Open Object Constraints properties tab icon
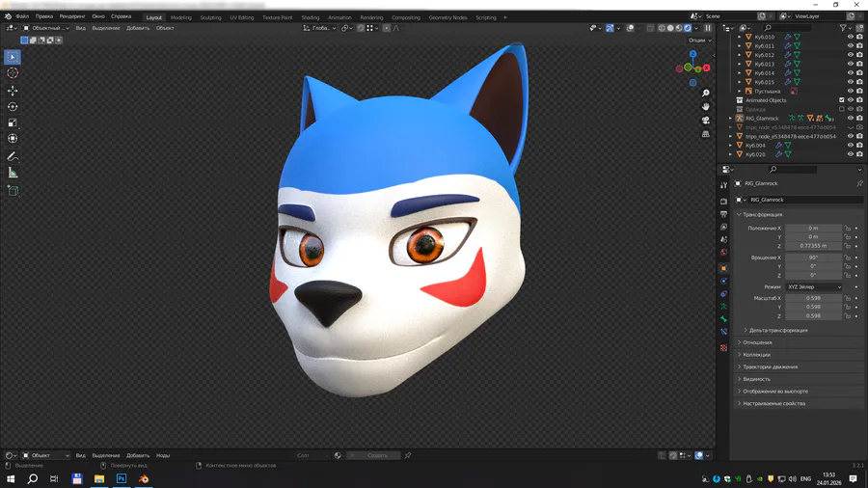The image size is (868, 488). [723, 294]
